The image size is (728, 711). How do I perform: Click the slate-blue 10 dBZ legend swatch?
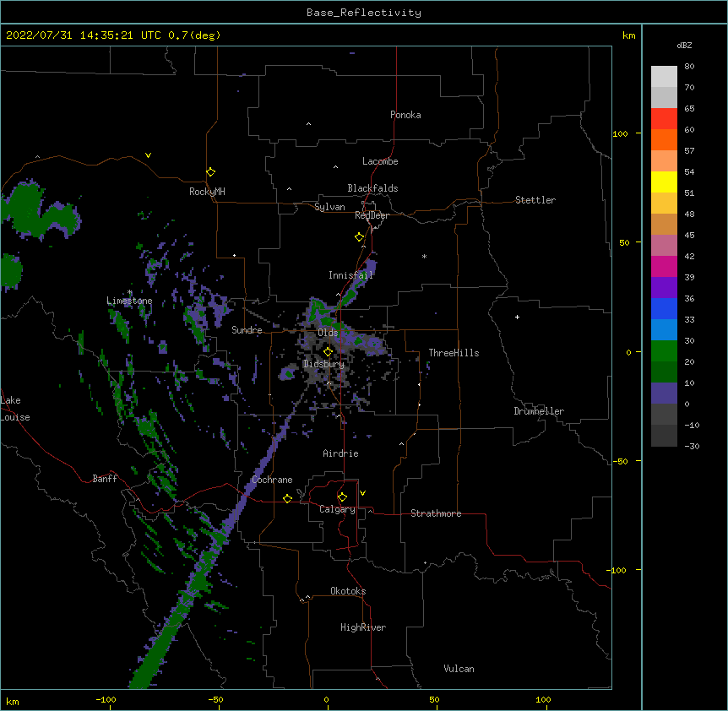pos(664,393)
